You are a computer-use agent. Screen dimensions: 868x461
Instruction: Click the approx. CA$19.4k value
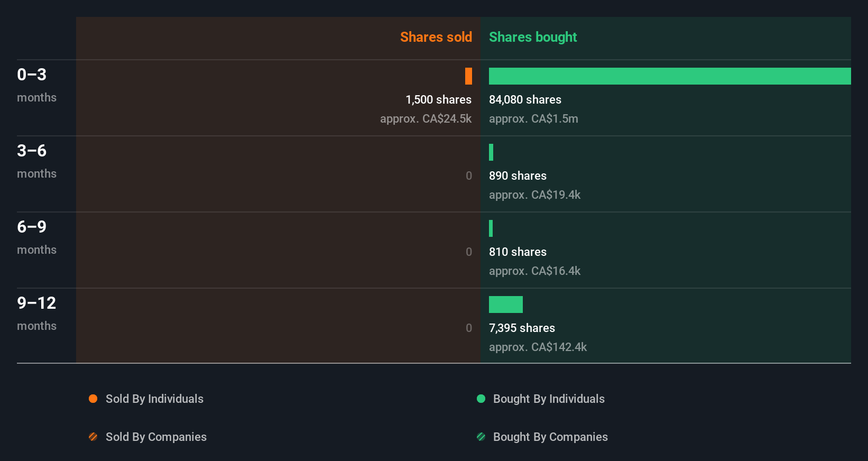pos(534,195)
